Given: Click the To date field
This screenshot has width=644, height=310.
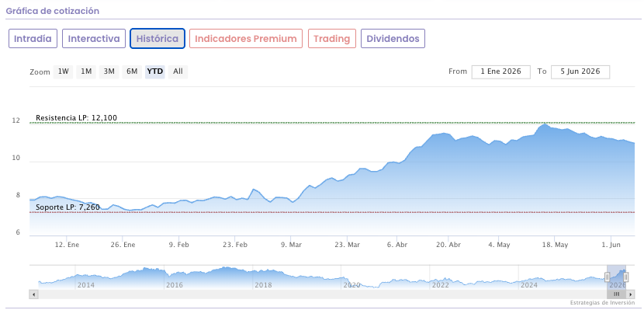Looking at the screenshot, I should pos(580,71).
